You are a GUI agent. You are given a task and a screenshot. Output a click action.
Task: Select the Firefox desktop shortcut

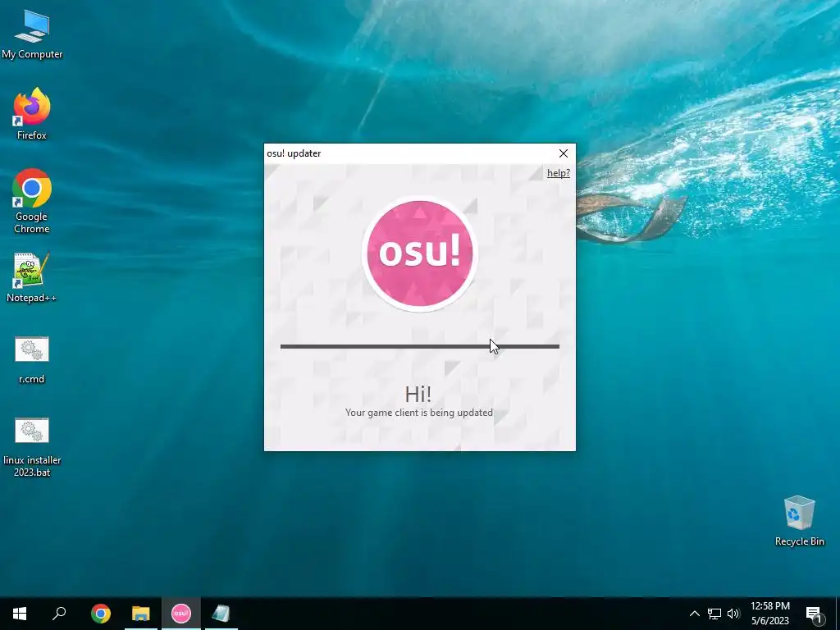[x=32, y=114]
